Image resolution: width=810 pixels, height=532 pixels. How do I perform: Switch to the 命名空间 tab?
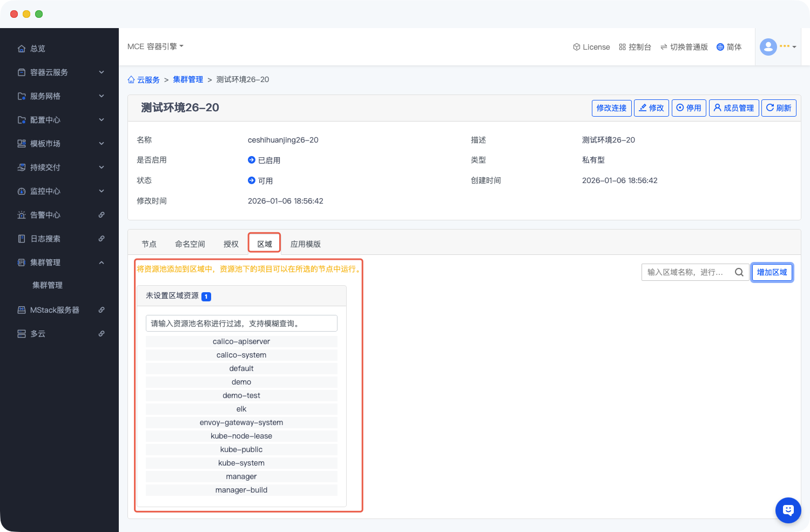[x=190, y=244]
